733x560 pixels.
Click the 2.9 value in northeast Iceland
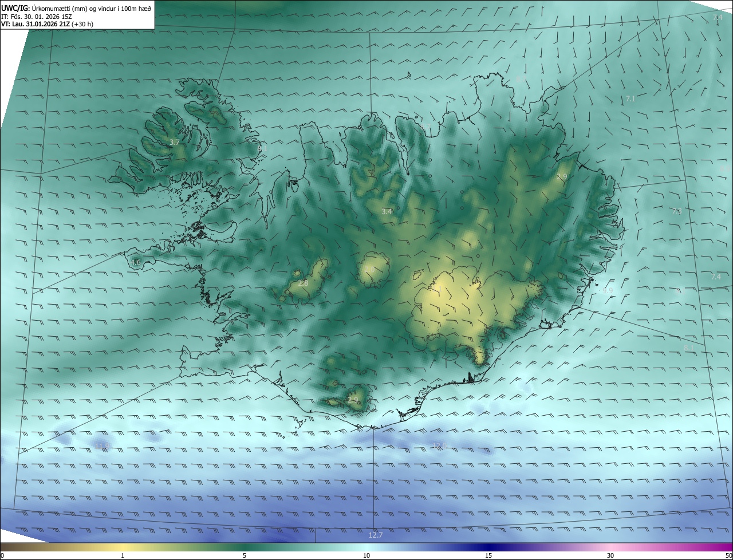tap(562, 177)
